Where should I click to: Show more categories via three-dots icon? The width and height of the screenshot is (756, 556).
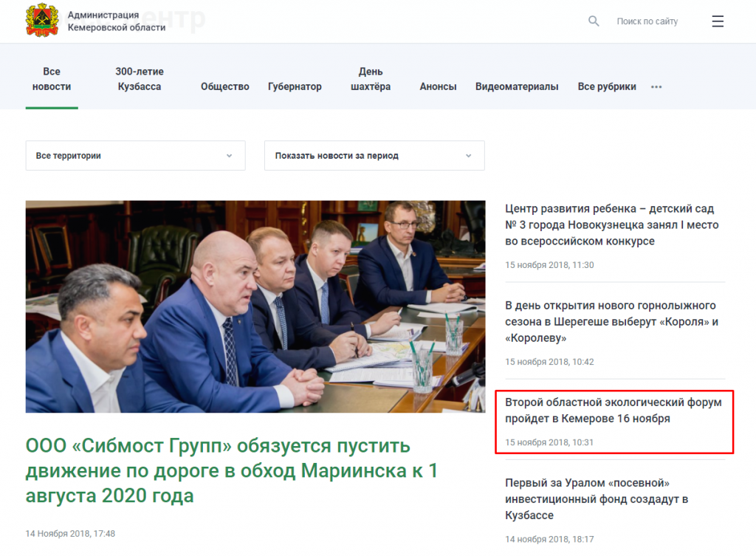[x=656, y=87]
